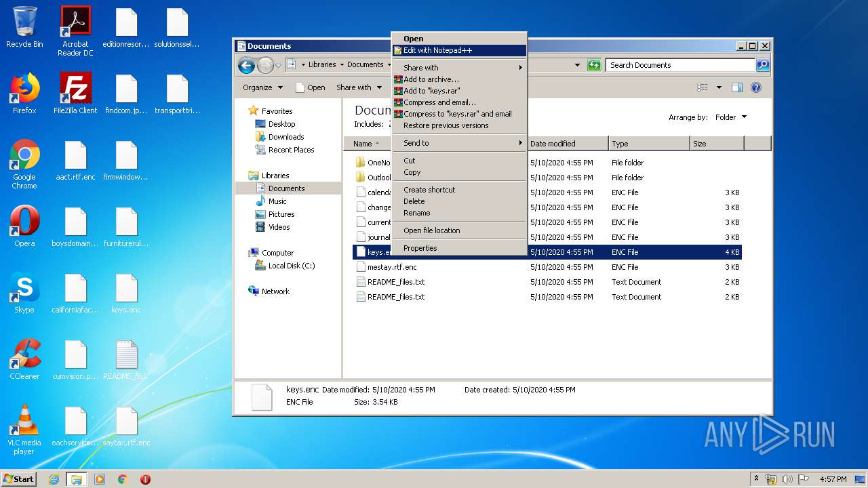
Task: Select aact.rtf.enc file on desktop
Action: 75,161
